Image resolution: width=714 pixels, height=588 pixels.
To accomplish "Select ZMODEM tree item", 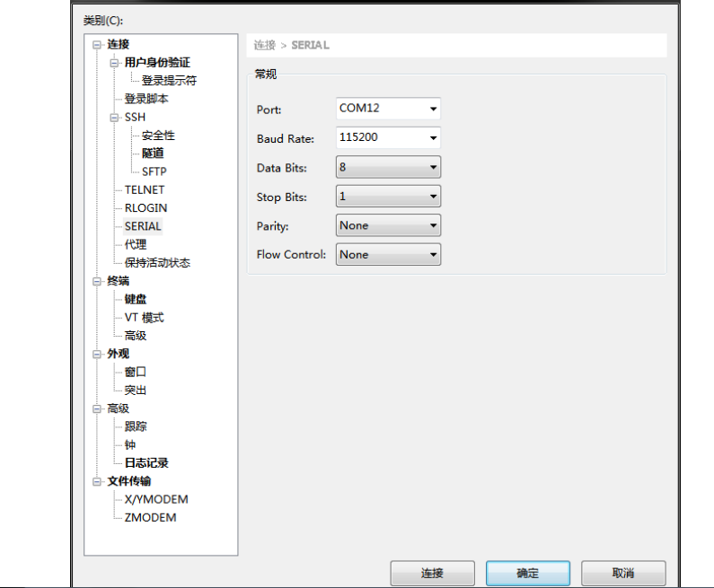I will (x=151, y=518).
